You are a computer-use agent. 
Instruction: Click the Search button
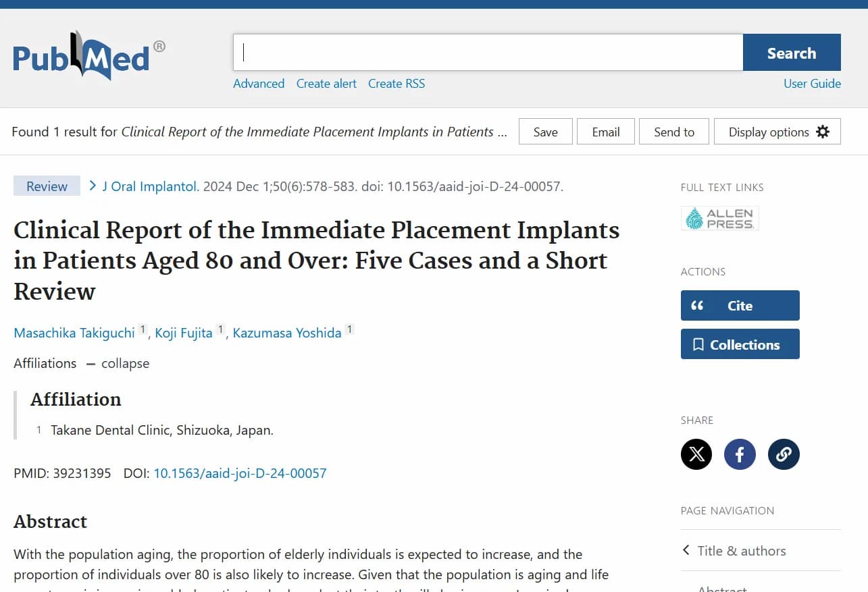pos(791,53)
